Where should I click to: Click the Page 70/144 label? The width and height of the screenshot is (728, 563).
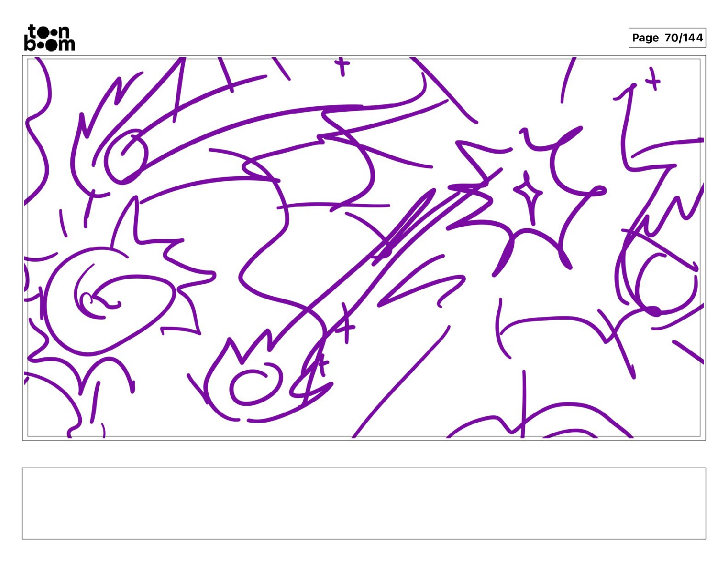point(667,38)
